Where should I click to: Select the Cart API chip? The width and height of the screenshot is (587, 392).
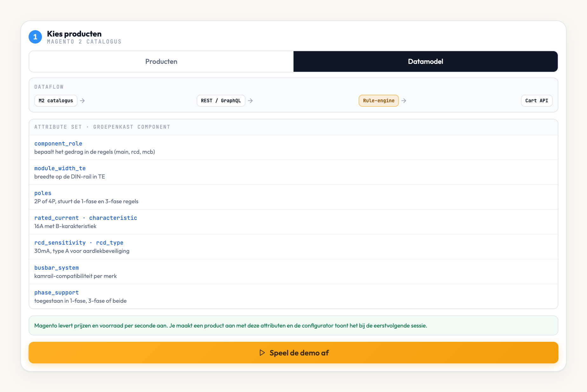coord(537,101)
